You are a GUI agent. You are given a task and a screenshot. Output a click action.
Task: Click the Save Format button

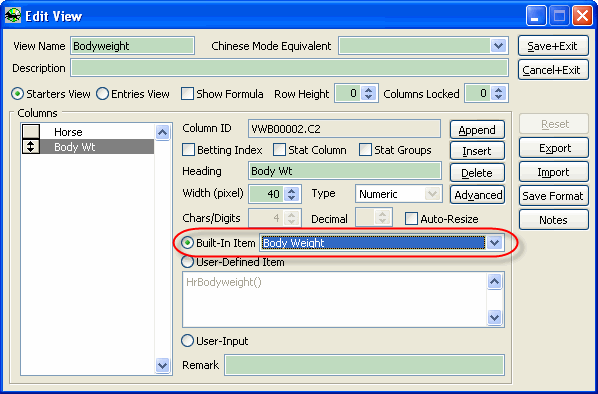tap(554, 196)
